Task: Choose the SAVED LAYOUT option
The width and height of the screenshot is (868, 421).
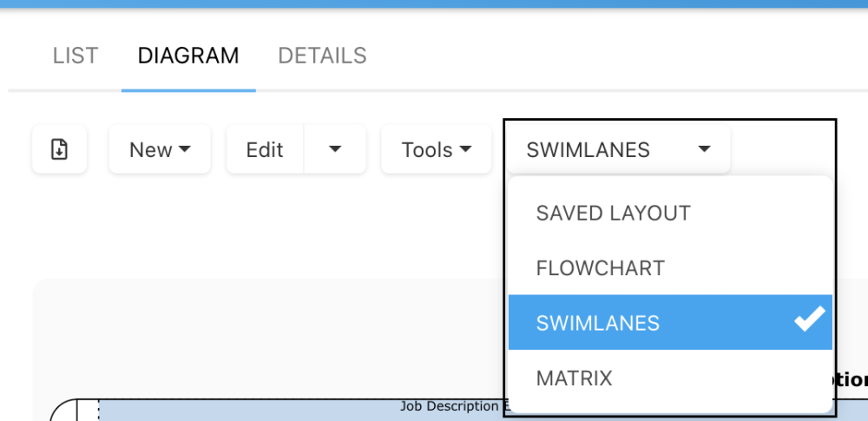Action: (613, 214)
